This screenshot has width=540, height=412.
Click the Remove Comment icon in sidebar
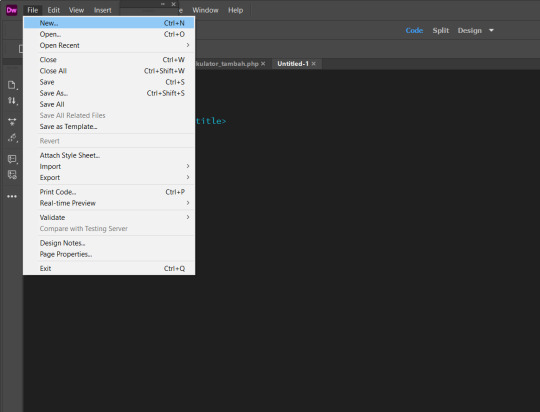point(12,175)
